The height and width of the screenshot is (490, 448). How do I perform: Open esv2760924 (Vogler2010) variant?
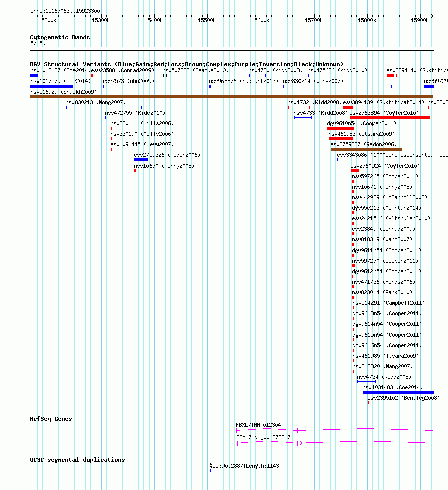click(385, 166)
